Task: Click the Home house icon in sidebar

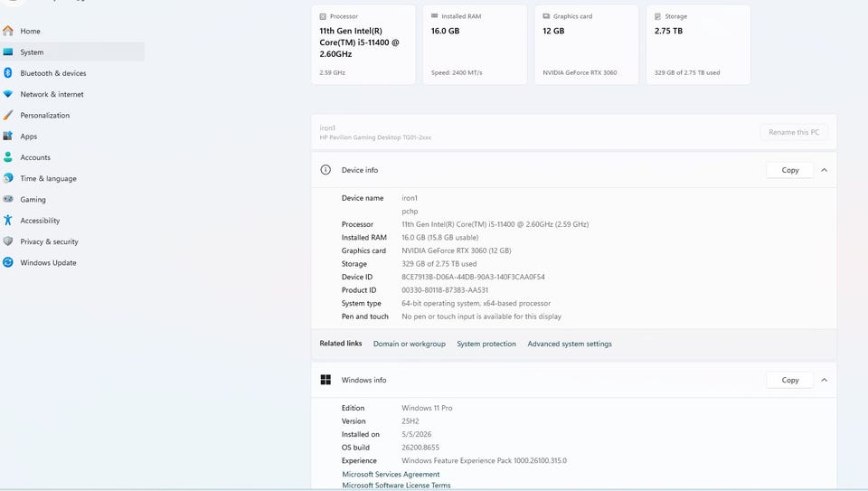Action: (8, 31)
